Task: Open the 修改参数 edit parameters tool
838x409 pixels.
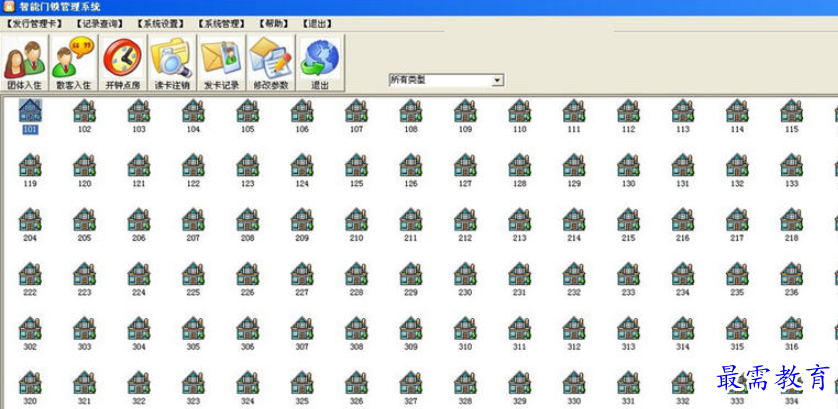Action: pos(270,64)
